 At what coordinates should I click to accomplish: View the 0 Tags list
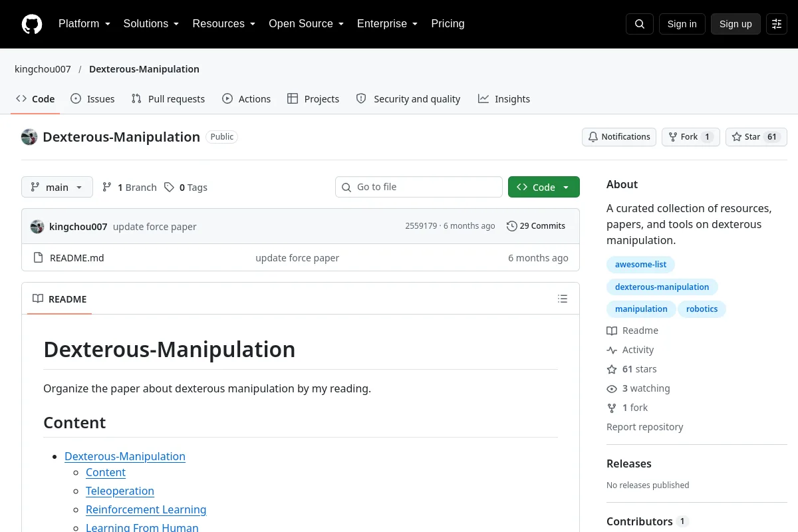pos(186,188)
